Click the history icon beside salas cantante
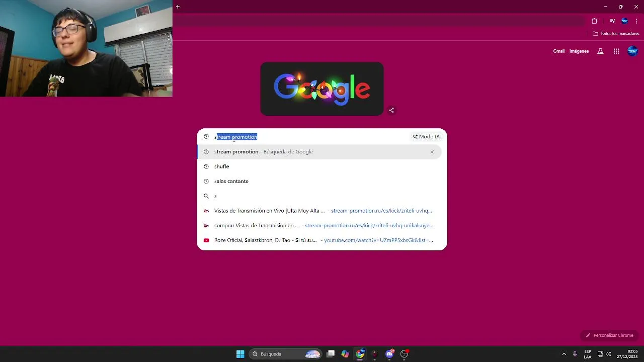Image resolution: width=644 pixels, height=362 pixels. 206,181
